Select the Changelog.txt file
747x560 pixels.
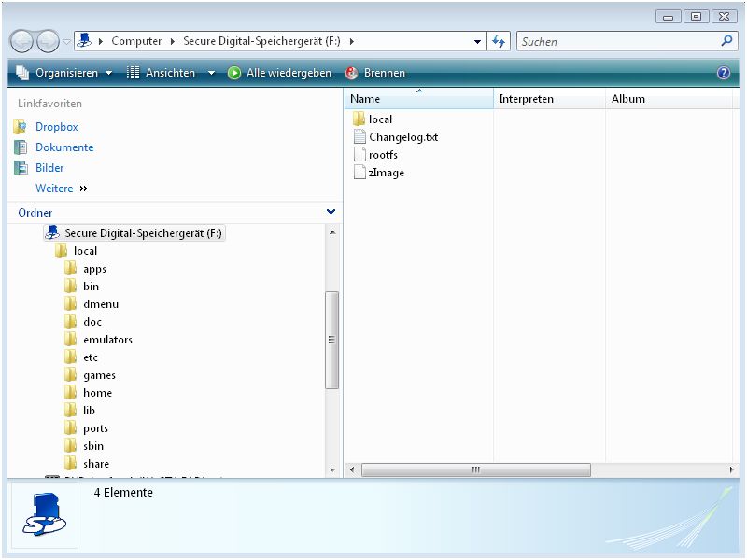click(402, 137)
